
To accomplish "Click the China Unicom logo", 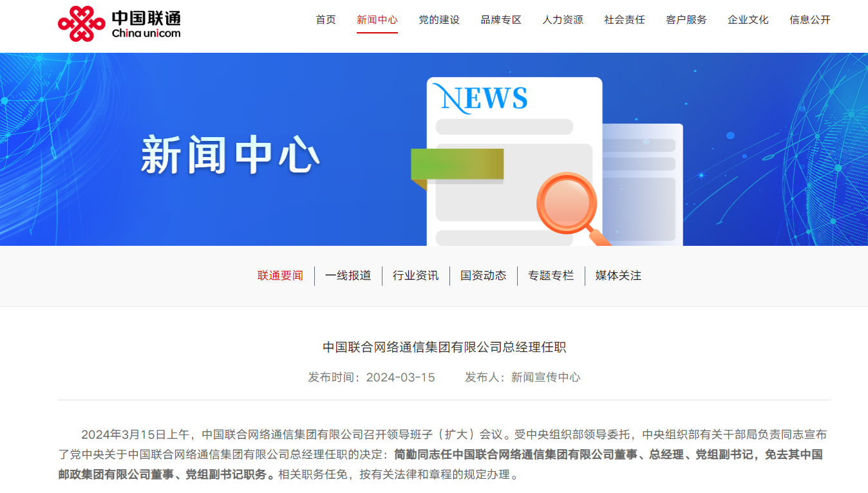I will coord(119,24).
